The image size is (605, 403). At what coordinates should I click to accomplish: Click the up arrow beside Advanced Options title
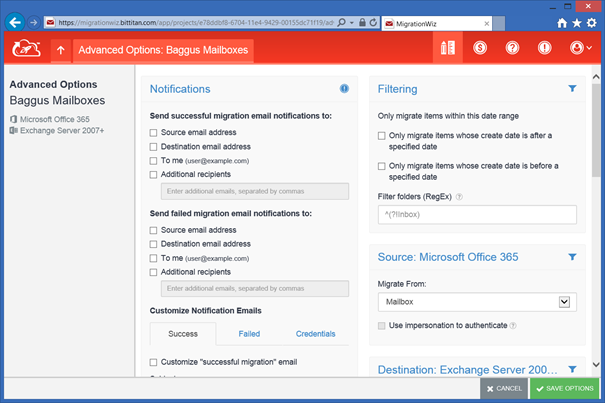60,48
